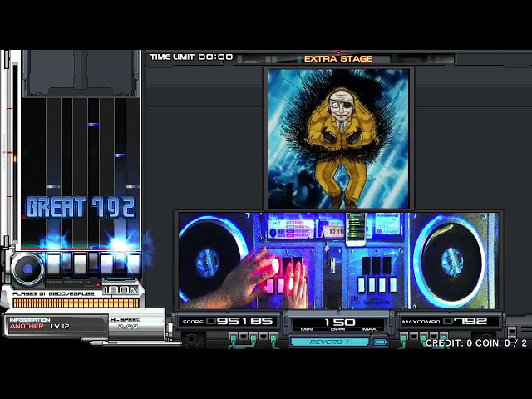Click the INFORMATION panel header

tap(30, 320)
